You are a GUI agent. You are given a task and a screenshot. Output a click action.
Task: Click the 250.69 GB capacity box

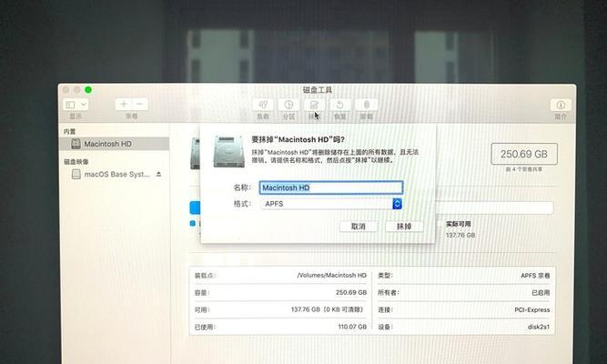524,154
